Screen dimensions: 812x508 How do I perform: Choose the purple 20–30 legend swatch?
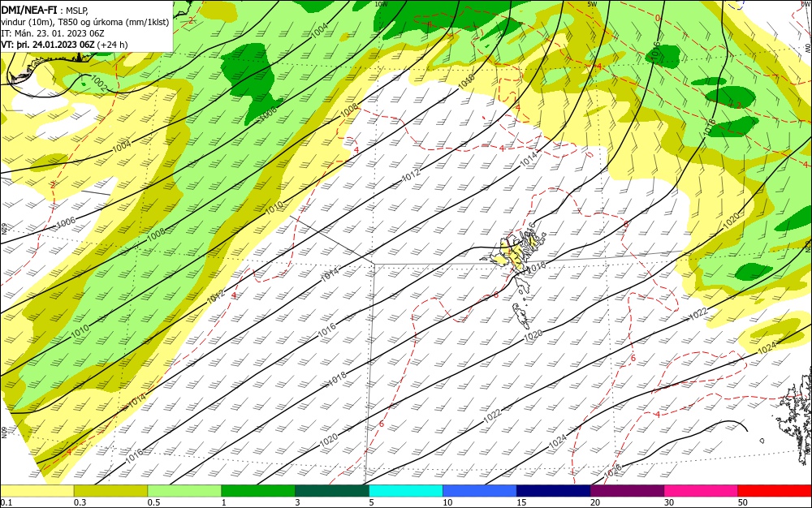pyautogui.click(x=627, y=491)
